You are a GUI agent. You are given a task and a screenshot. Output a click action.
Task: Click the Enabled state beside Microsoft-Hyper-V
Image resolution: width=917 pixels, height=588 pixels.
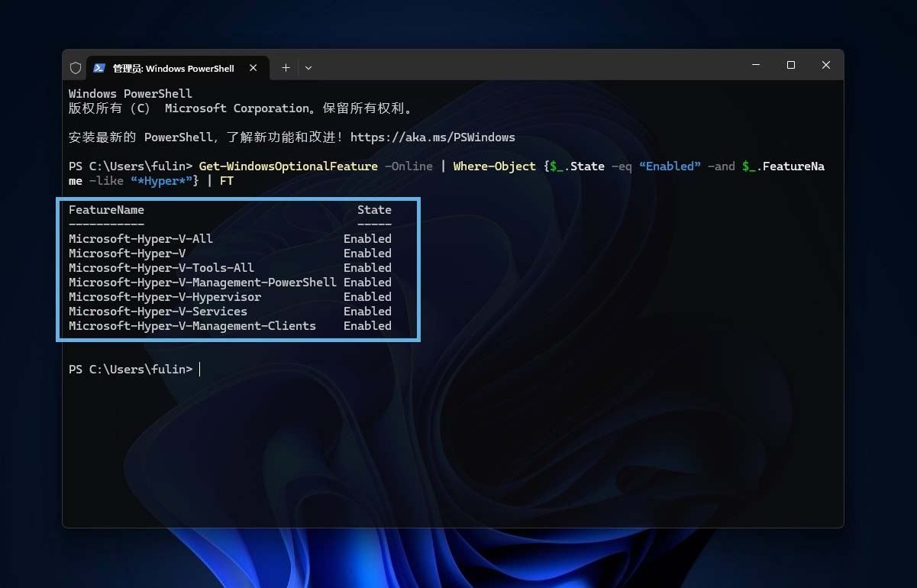point(367,253)
